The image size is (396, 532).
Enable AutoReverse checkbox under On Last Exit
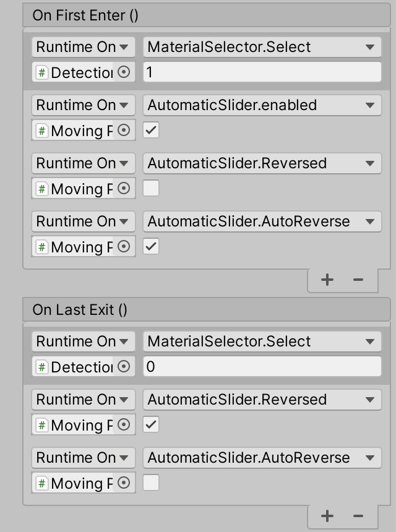(x=151, y=483)
